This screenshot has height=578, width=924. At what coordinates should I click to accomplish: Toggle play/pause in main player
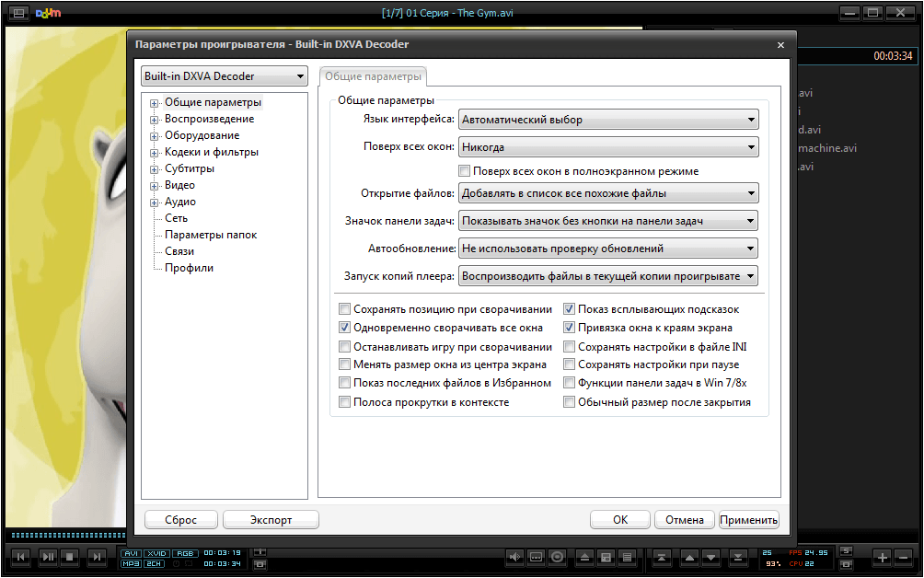pyautogui.click(x=48, y=557)
